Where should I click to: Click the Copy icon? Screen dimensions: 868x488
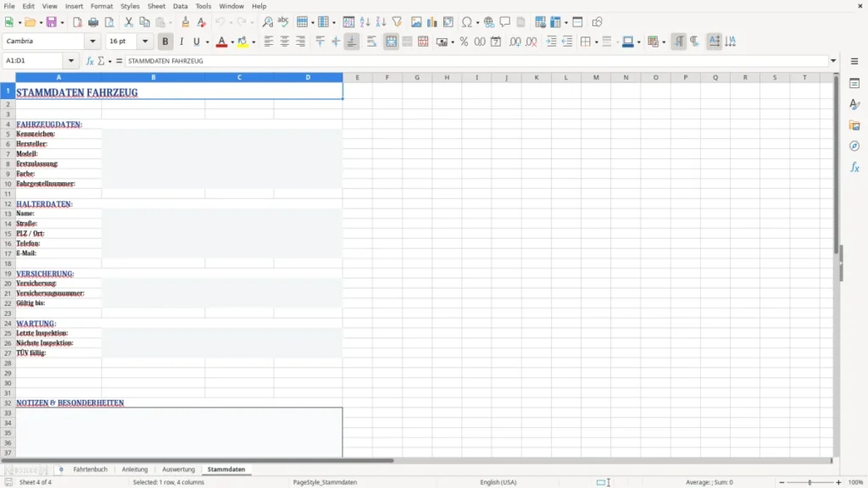point(144,22)
